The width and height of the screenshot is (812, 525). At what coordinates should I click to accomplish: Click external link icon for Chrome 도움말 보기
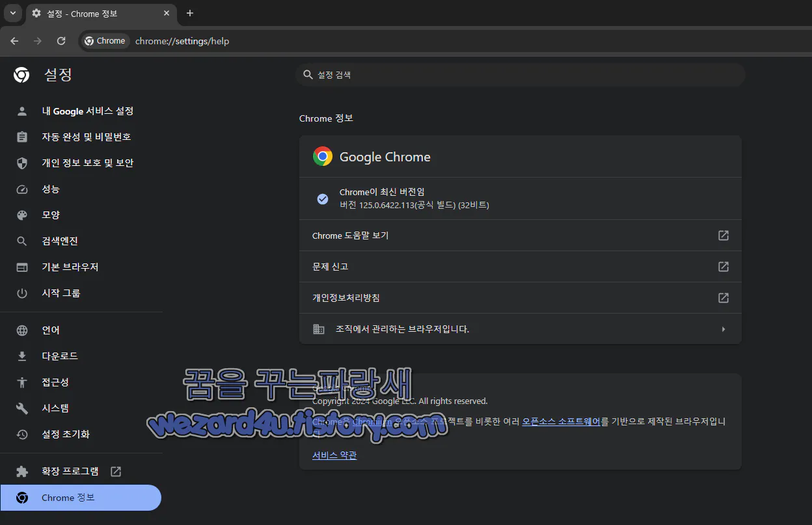pos(724,236)
